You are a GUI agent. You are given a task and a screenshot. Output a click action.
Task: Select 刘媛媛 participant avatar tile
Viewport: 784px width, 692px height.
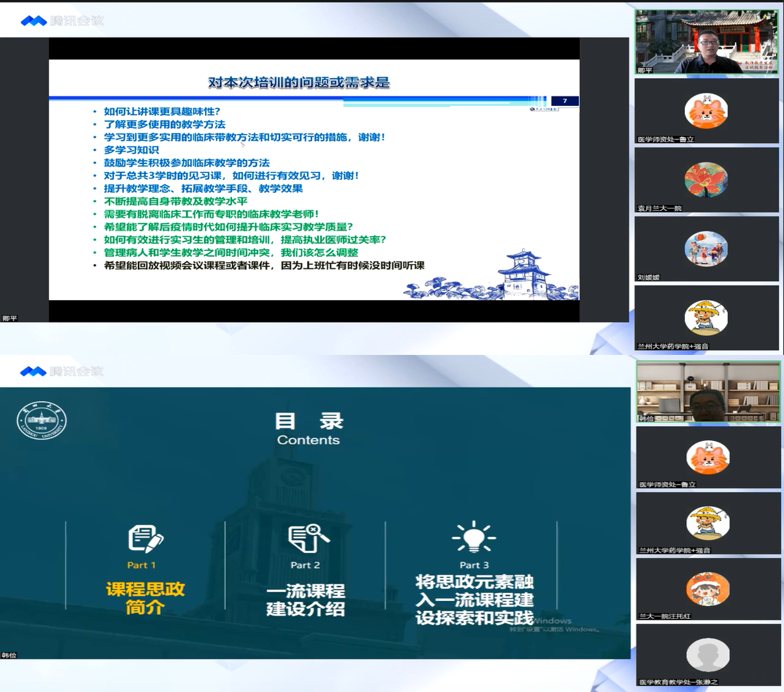pos(706,249)
